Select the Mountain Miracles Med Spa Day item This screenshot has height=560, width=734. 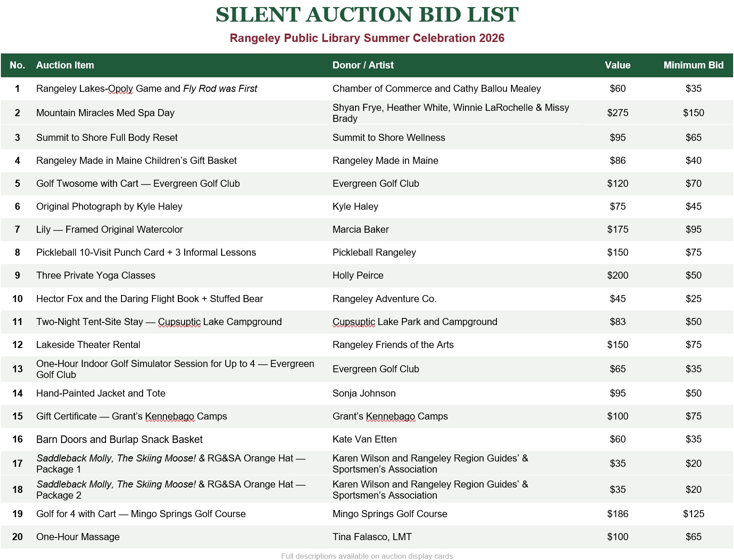pos(105,113)
